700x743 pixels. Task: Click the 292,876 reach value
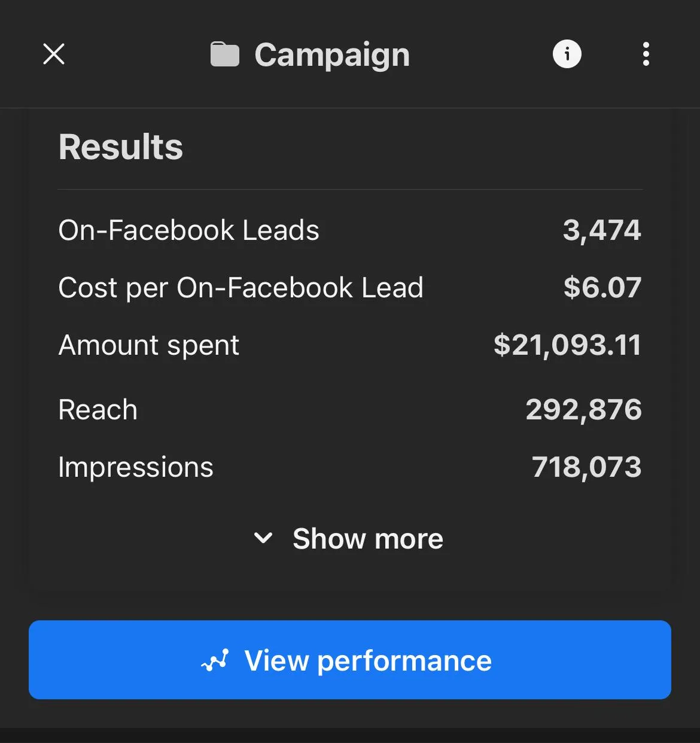(x=583, y=410)
